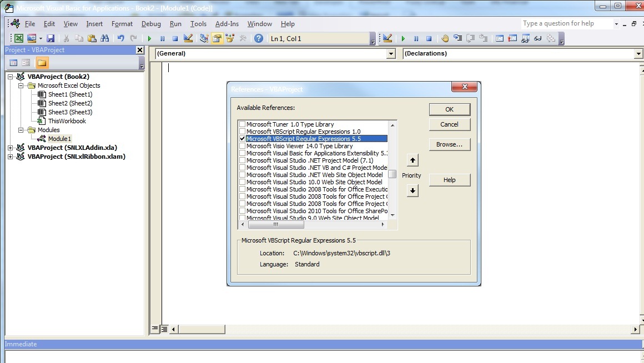Check Microsoft VBScript Regular Expressions 1.0

pos(242,132)
